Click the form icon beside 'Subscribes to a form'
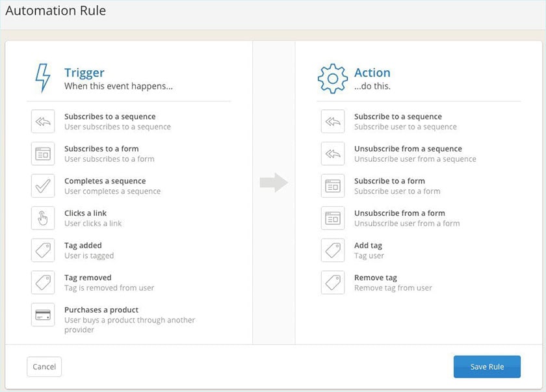546x392 pixels. [x=43, y=153]
